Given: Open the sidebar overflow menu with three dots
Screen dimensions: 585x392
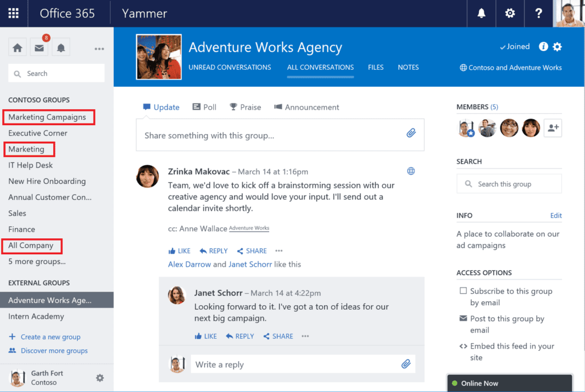Looking at the screenshot, I should pyautogui.click(x=99, y=49).
